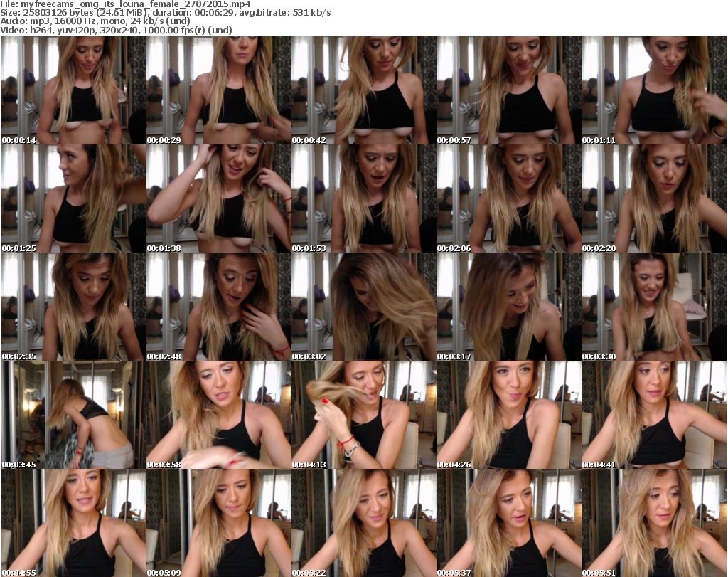This screenshot has width=728, height=577.
Task: Select the frame timestamped 00:05:22
Action: pos(363,523)
